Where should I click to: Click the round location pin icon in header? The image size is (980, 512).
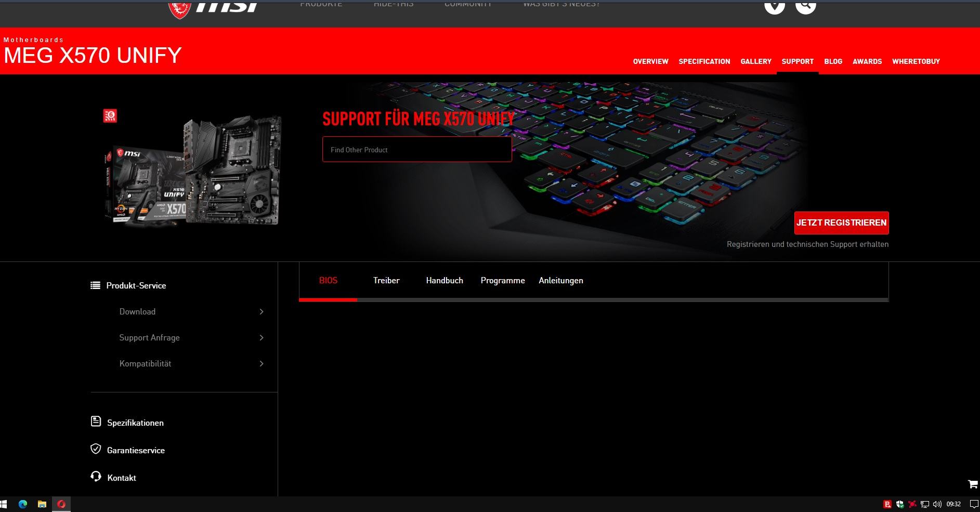[774, 6]
